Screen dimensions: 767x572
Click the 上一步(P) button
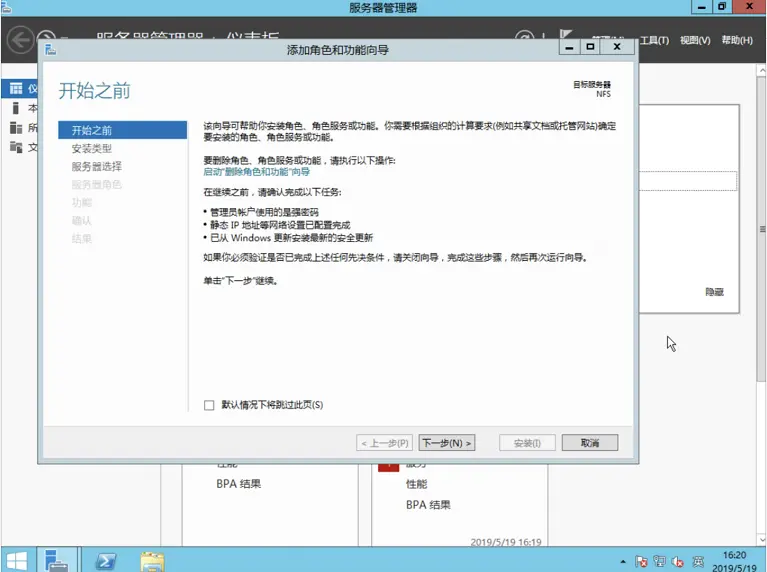coord(384,443)
